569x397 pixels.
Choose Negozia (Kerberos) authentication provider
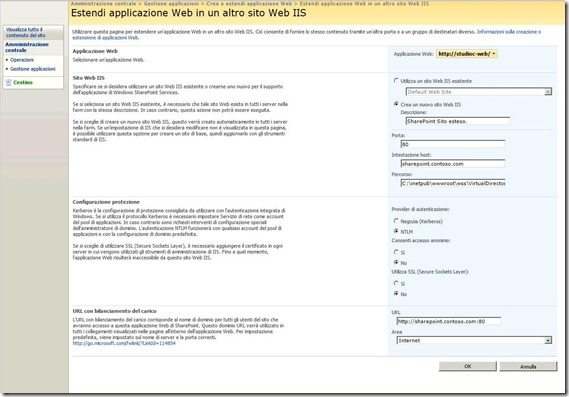(x=396, y=221)
